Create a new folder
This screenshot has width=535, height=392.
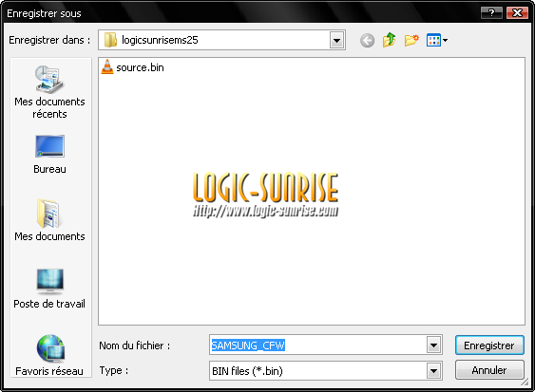click(411, 40)
